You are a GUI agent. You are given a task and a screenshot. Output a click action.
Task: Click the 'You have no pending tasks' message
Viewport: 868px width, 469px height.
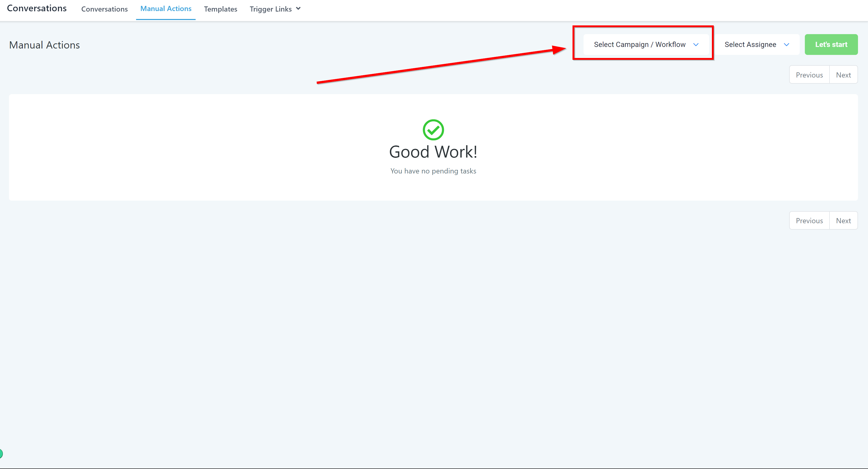click(433, 171)
